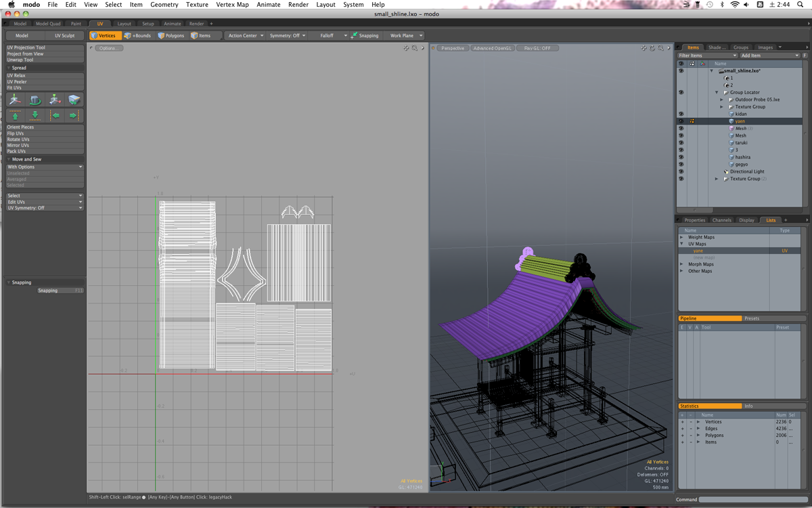Click the Pack UVs button
This screenshot has height=508, width=812.
click(x=18, y=151)
